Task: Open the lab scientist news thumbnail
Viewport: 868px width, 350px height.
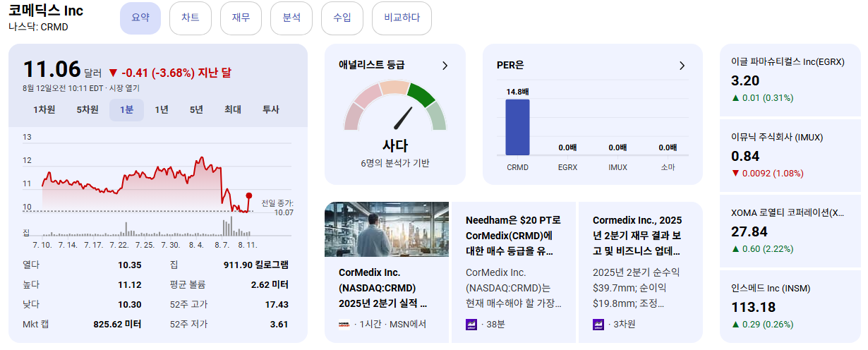Action: (387, 229)
